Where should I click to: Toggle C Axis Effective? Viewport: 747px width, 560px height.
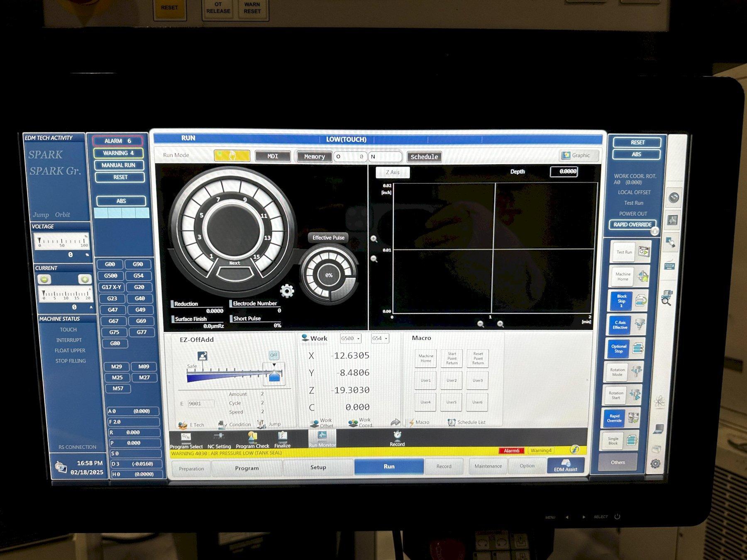620,325
